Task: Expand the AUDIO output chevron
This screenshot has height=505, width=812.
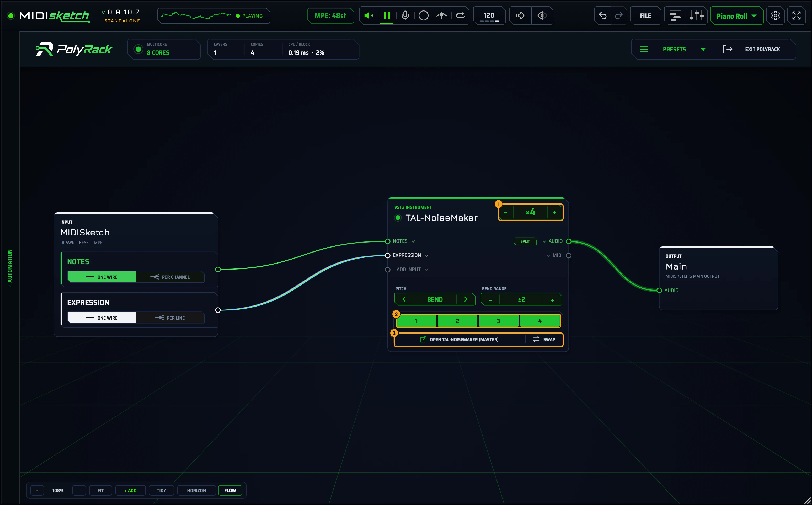Action: pos(544,241)
